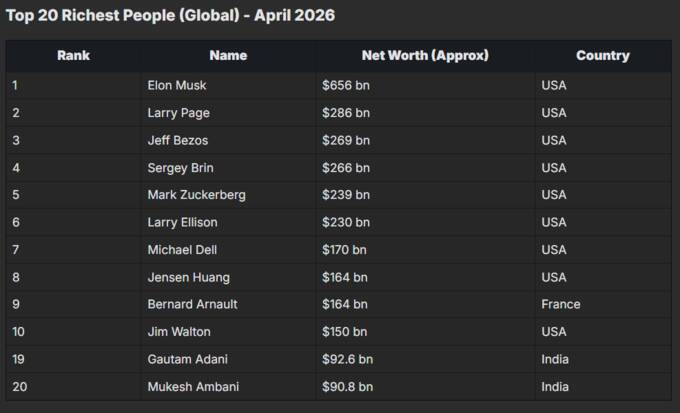Click the Net Worth (Approx) column header

tap(425, 56)
